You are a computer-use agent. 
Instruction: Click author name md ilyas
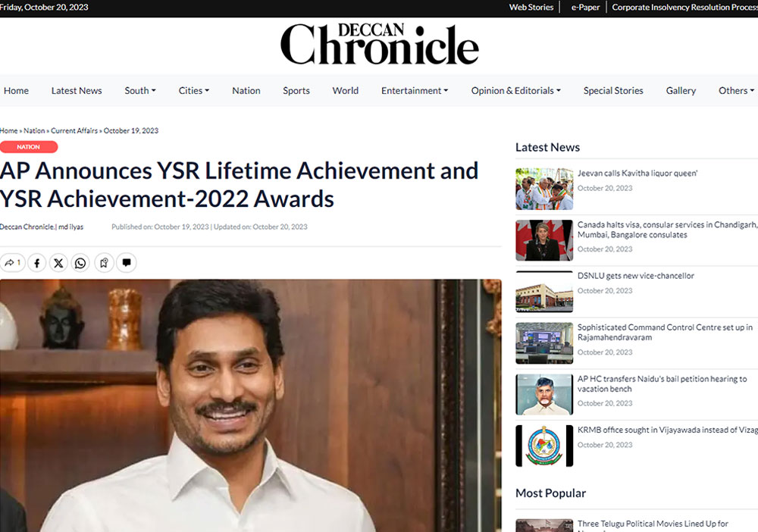point(70,227)
